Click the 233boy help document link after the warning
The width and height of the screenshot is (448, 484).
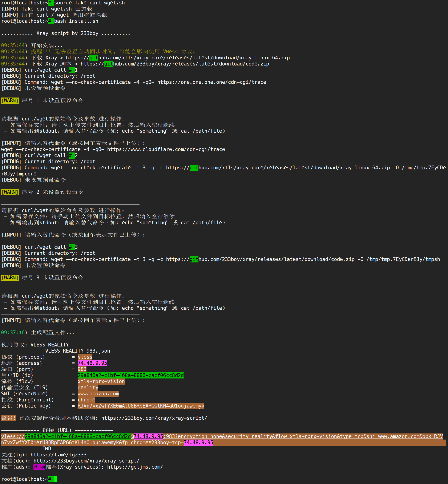(x=154, y=418)
